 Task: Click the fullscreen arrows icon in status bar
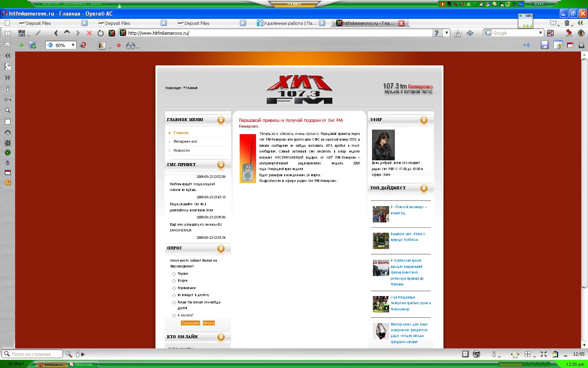point(543,354)
